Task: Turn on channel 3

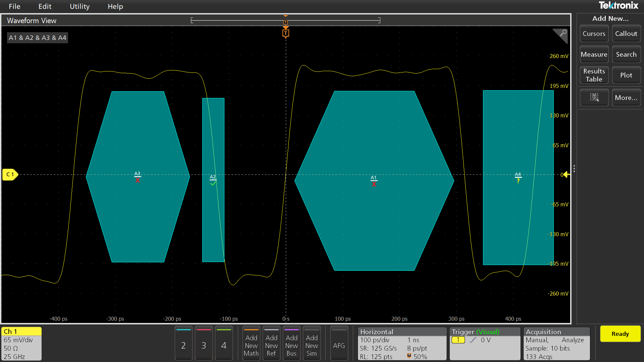Action: [x=204, y=343]
